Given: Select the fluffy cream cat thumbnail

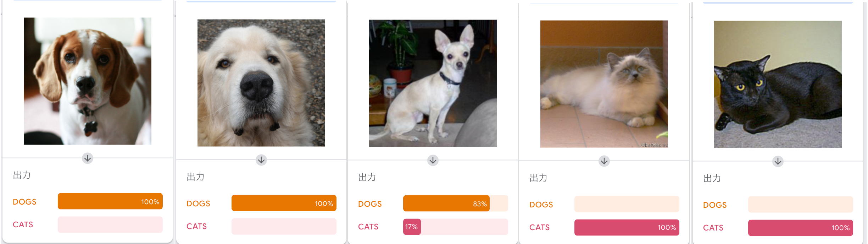Looking at the screenshot, I should tap(604, 84).
